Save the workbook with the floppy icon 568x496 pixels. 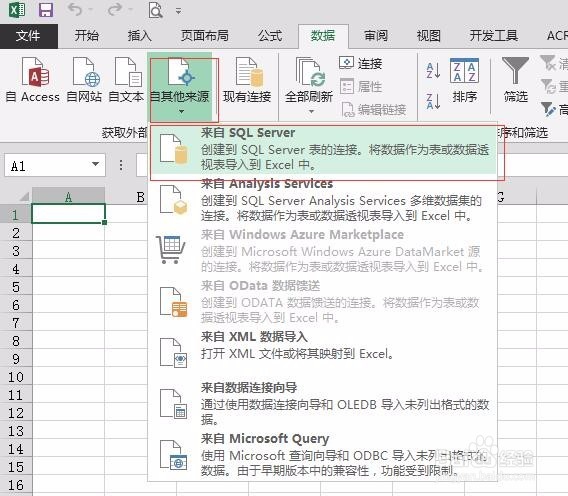tap(46, 10)
